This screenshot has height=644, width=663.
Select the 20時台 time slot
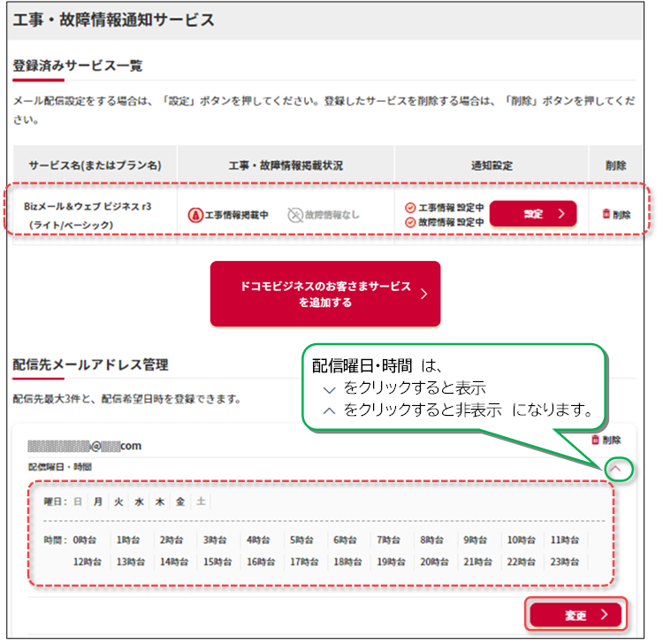tap(434, 562)
